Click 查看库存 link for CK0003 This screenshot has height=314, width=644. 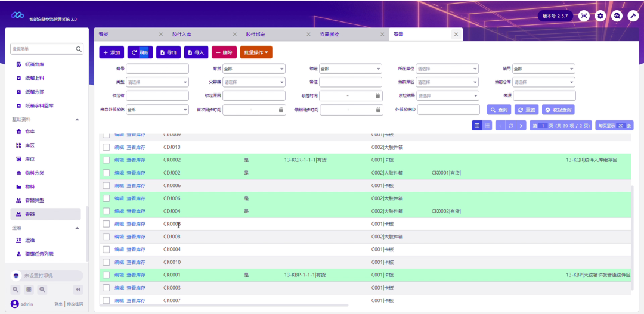136,288
